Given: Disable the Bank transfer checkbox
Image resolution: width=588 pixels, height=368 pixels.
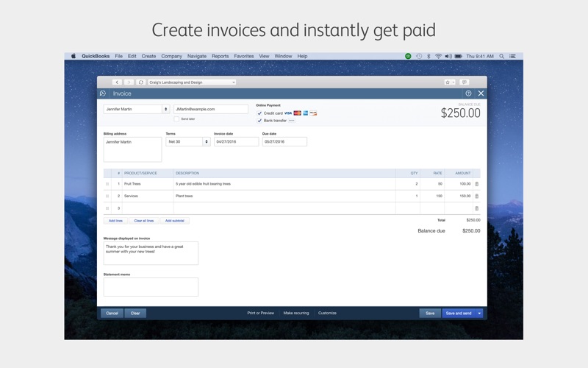Looking at the screenshot, I should pyautogui.click(x=259, y=121).
